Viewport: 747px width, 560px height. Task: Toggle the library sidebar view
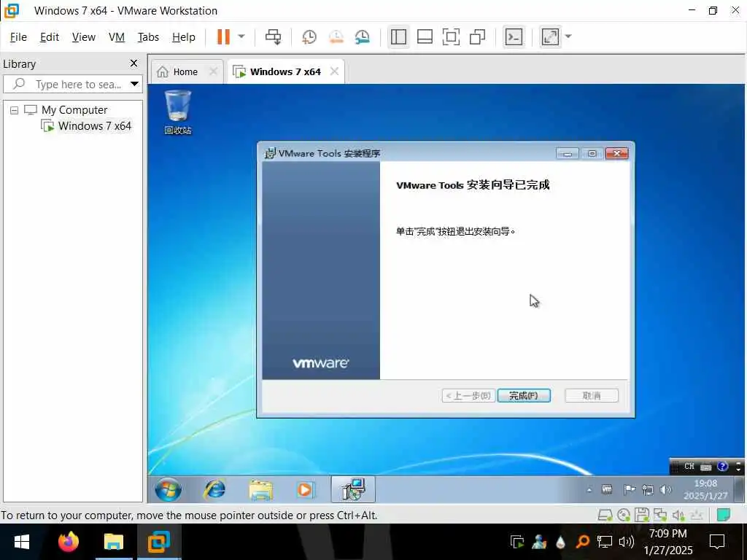[398, 36]
